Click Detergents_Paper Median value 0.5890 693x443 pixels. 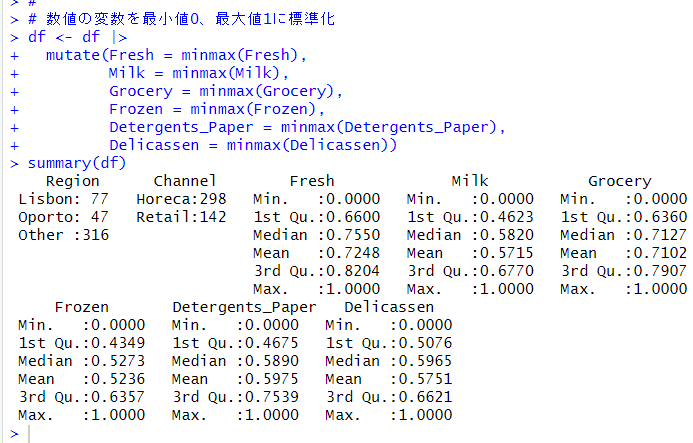(271, 361)
